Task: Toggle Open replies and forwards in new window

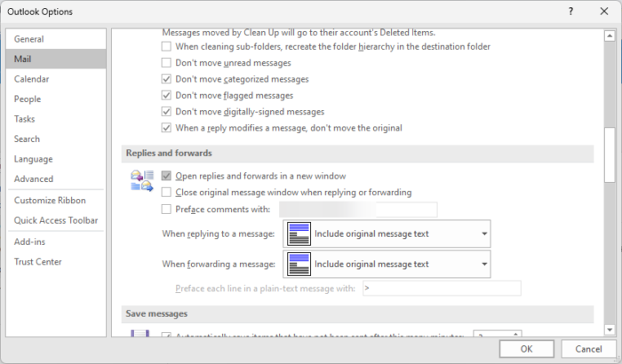Action: (x=166, y=176)
